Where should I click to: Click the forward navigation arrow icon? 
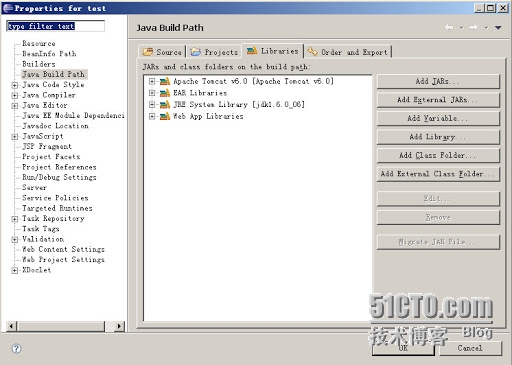click(x=473, y=27)
